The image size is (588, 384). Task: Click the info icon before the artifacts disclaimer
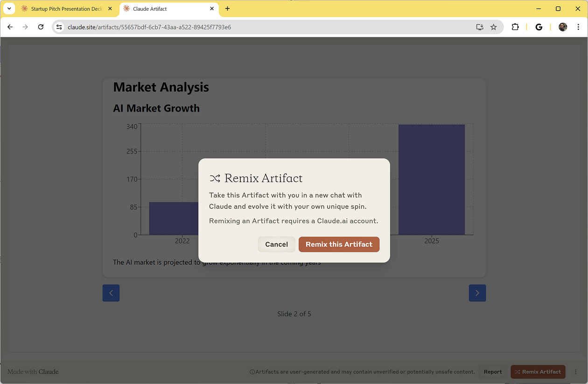pos(252,371)
